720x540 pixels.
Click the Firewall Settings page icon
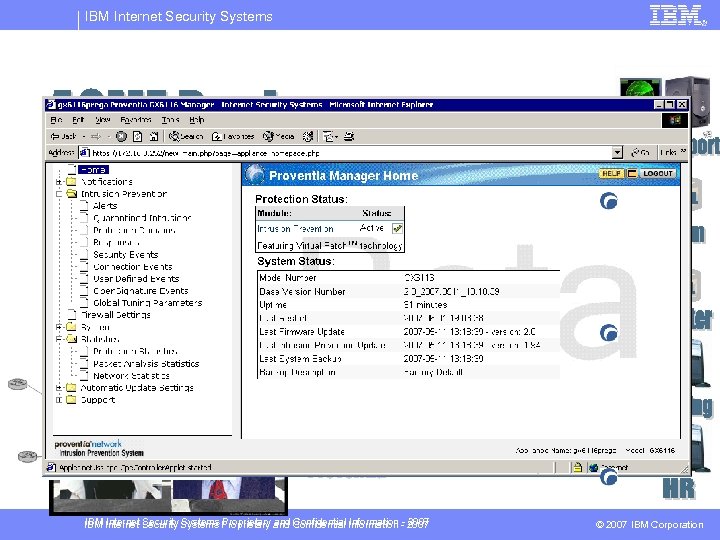72,315
